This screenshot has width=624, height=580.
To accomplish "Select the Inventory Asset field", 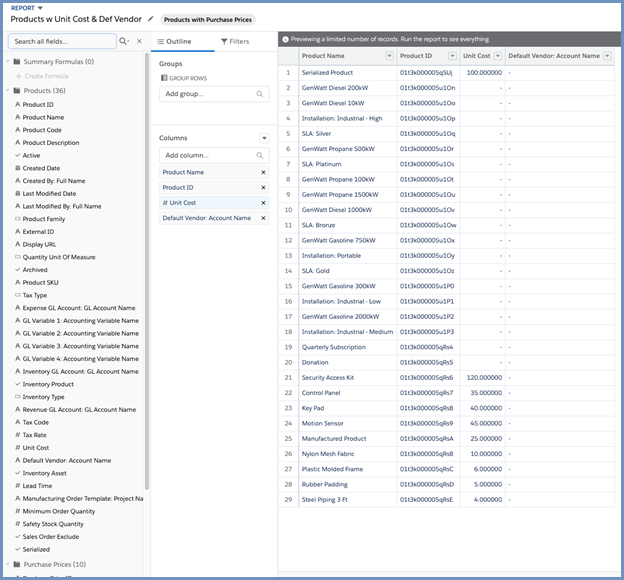I will coord(45,473).
